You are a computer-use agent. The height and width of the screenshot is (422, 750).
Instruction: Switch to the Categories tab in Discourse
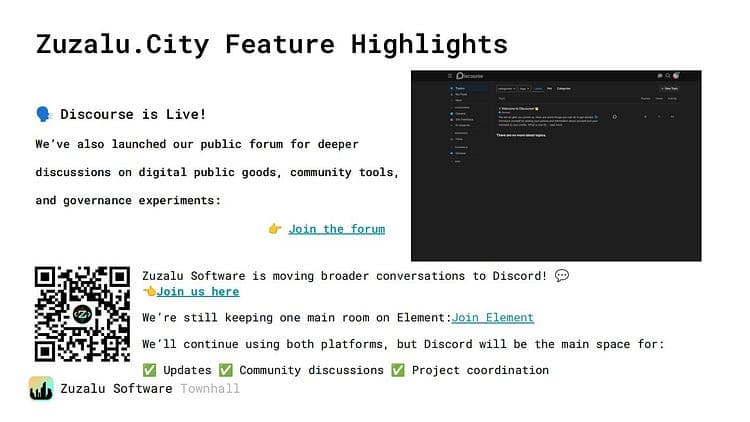[564, 89]
